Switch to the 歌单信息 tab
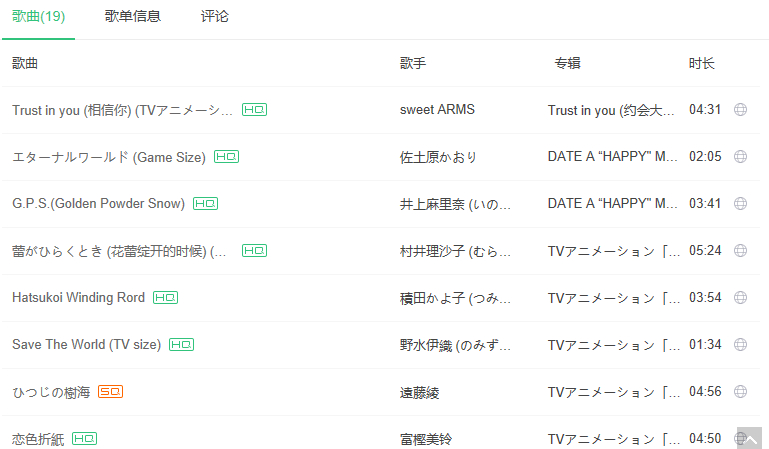Image resolution: width=769 pixels, height=449 pixels. (133, 16)
